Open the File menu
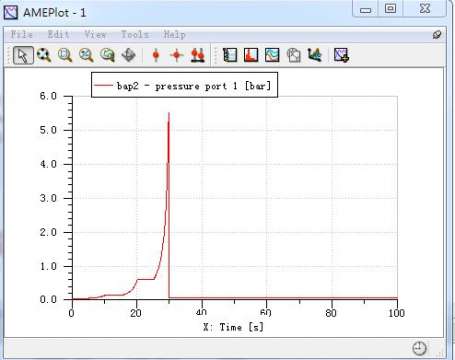This screenshot has height=360, width=455. click(22, 34)
